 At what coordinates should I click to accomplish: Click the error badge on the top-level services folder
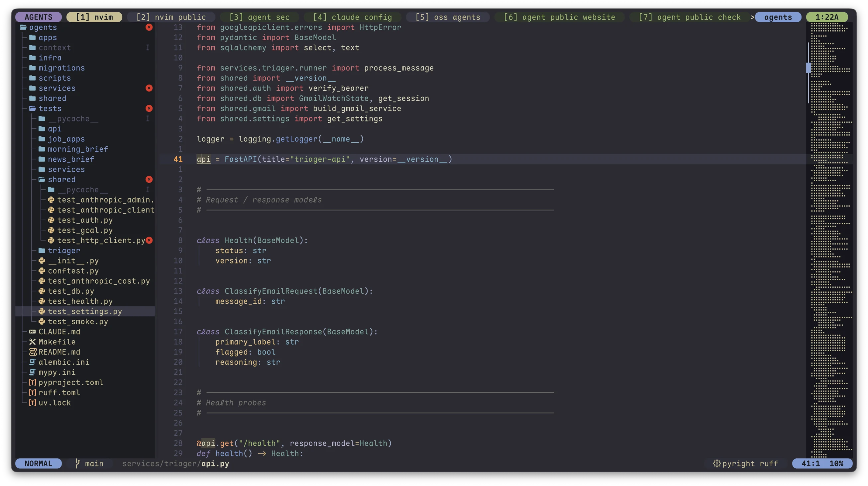click(149, 88)
